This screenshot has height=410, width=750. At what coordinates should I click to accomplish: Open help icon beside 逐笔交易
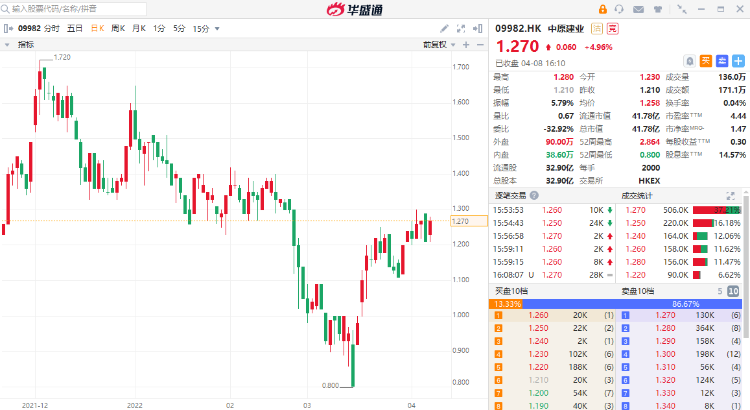pos(534,195)
